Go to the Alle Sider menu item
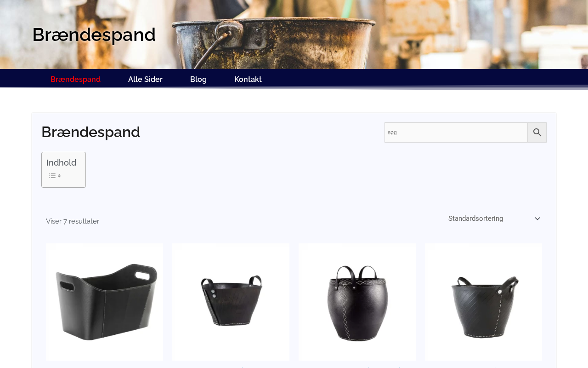 [x=145, y=79]
